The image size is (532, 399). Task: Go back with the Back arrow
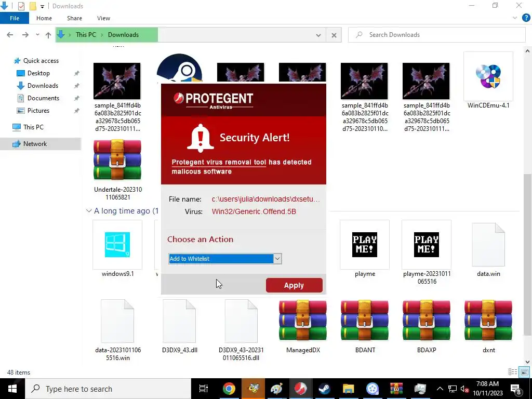tap(10, 35)
